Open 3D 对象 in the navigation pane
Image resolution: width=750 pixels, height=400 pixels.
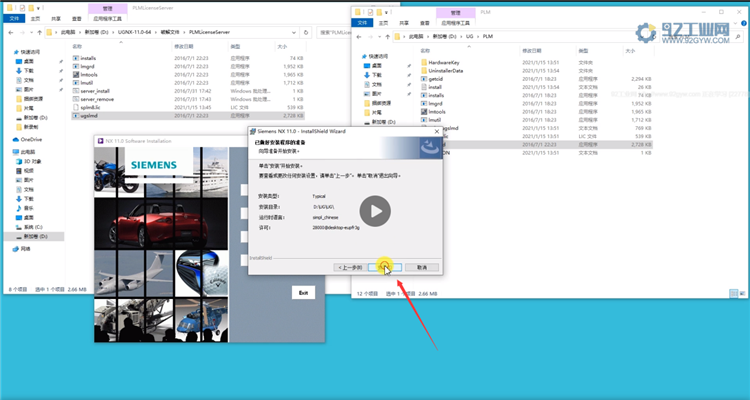coord(32,161)
